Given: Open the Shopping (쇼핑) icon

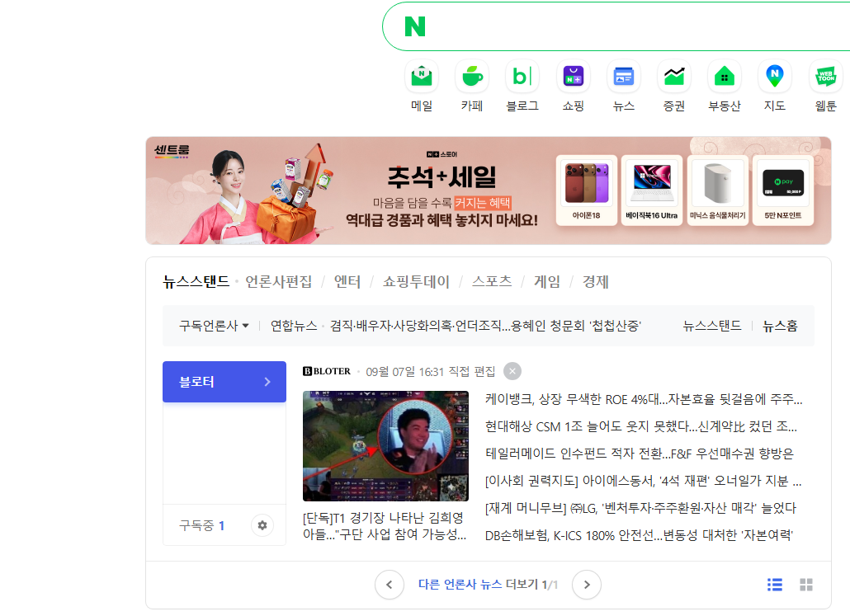Looking at the screenshot, I should pyautogui.click(x=573, y=77).
